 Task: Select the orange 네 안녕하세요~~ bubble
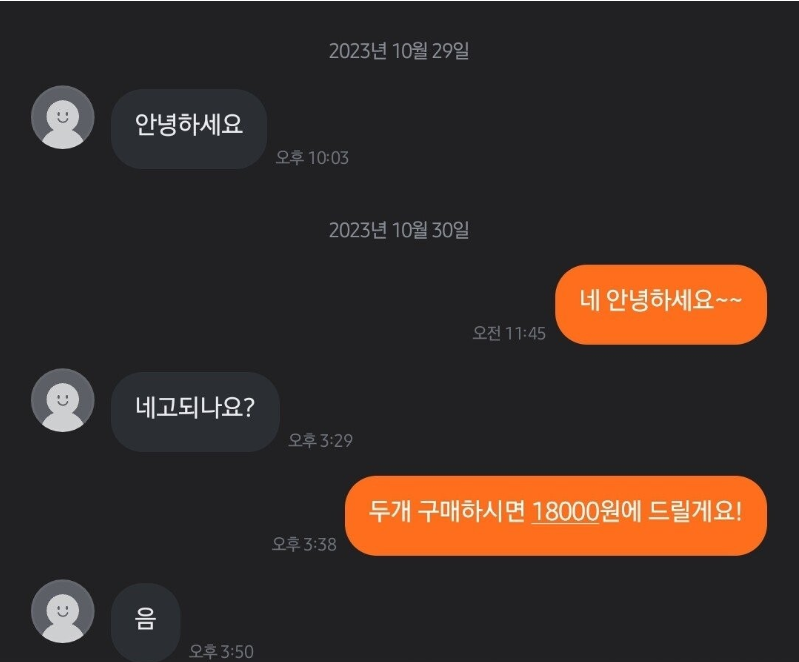[x=661, y=305]
